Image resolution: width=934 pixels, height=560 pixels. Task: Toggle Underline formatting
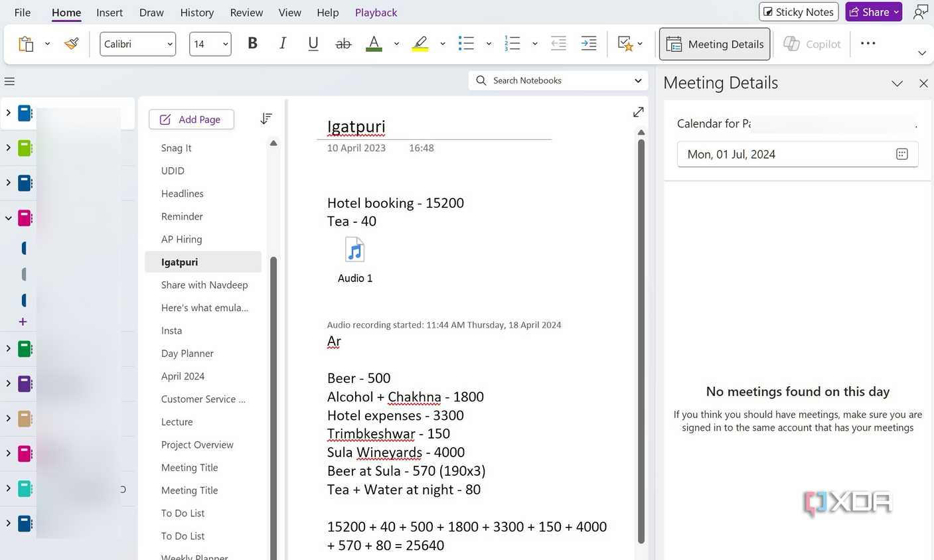[x=313, y=44]
